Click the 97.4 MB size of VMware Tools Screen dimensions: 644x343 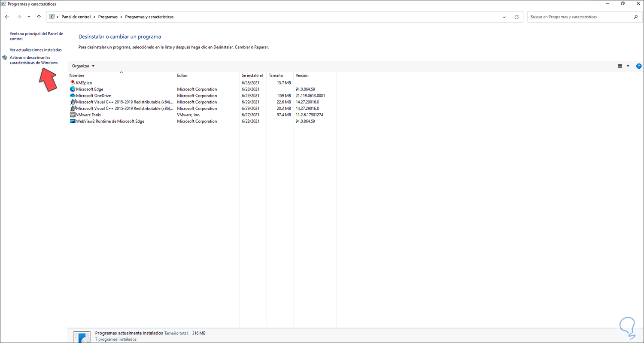coord(284,115)
